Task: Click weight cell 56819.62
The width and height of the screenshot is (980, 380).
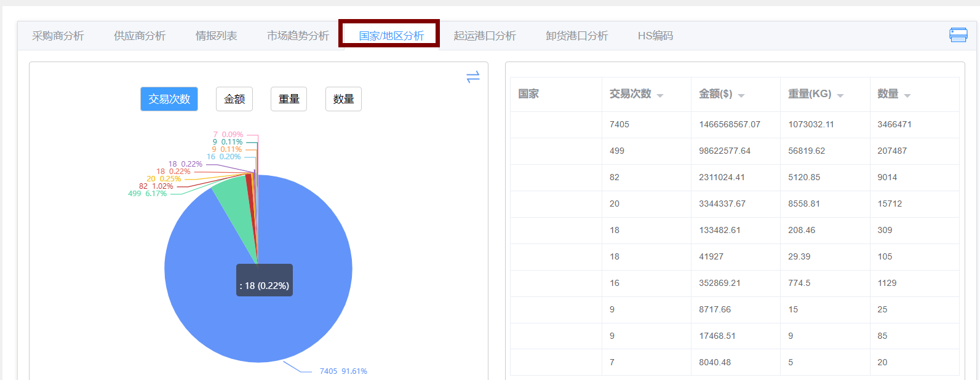Action: (807, 151)
